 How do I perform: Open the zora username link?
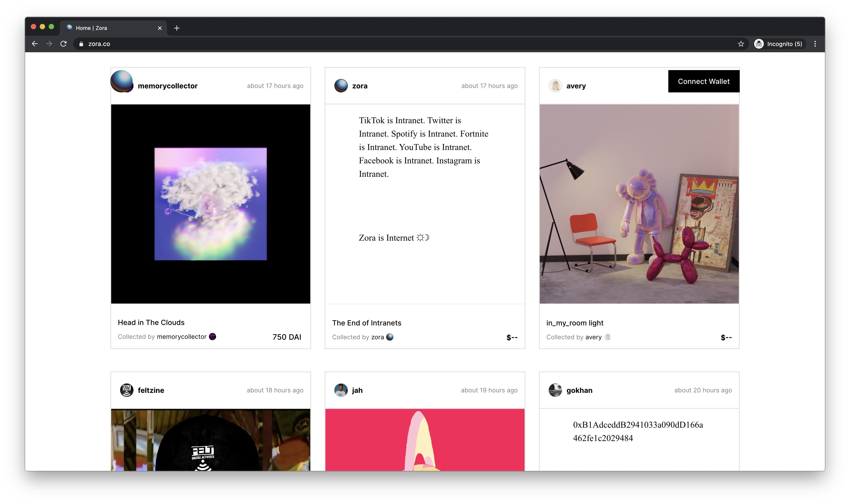[360, 86]
